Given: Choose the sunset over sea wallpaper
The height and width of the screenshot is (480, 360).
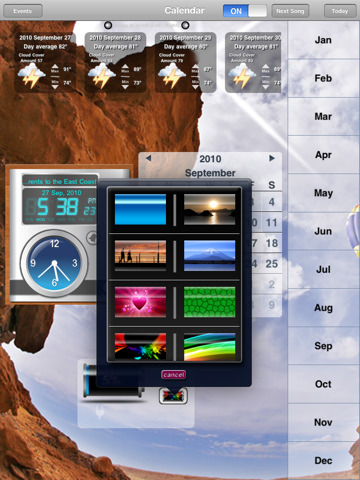Looking at the screenshot, I should point(209,209).
